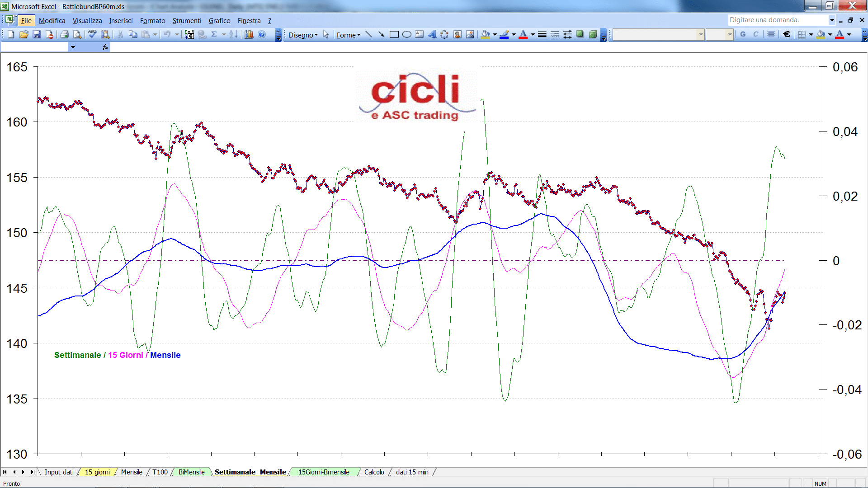Open the Disegno dropdown menu
The height and width of the screenshot is (488, 868).
pos(303,35)
